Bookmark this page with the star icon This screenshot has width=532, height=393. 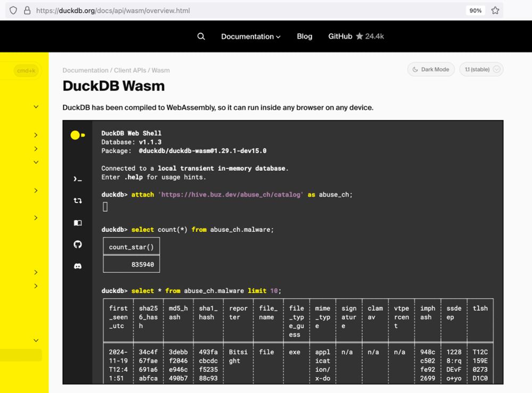click(x=495, y=11)
